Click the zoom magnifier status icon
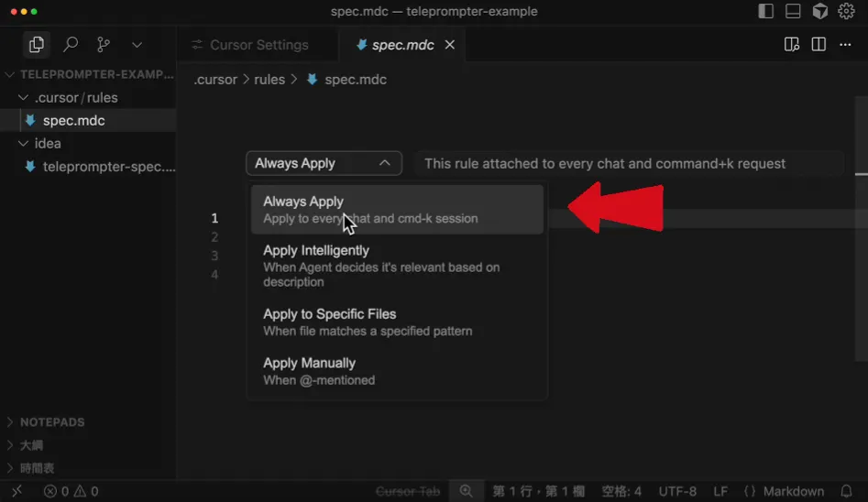868x502 pixels. (x=467, y=491)
